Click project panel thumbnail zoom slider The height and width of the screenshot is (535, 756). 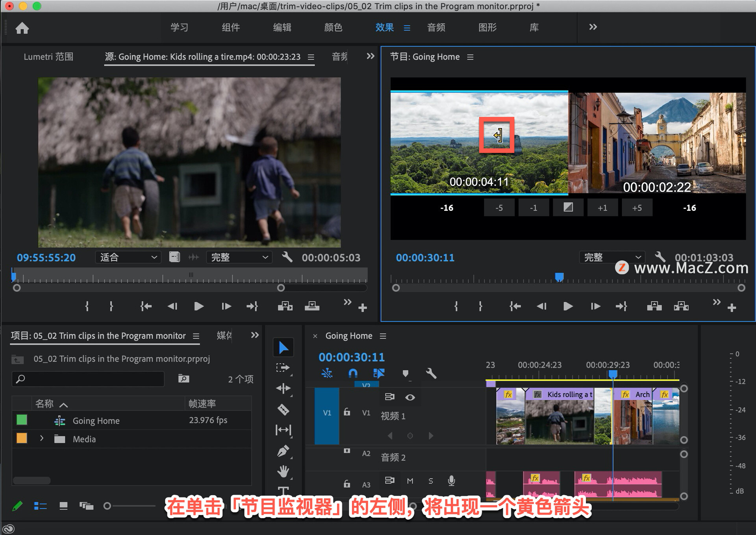tap(107, 506)
